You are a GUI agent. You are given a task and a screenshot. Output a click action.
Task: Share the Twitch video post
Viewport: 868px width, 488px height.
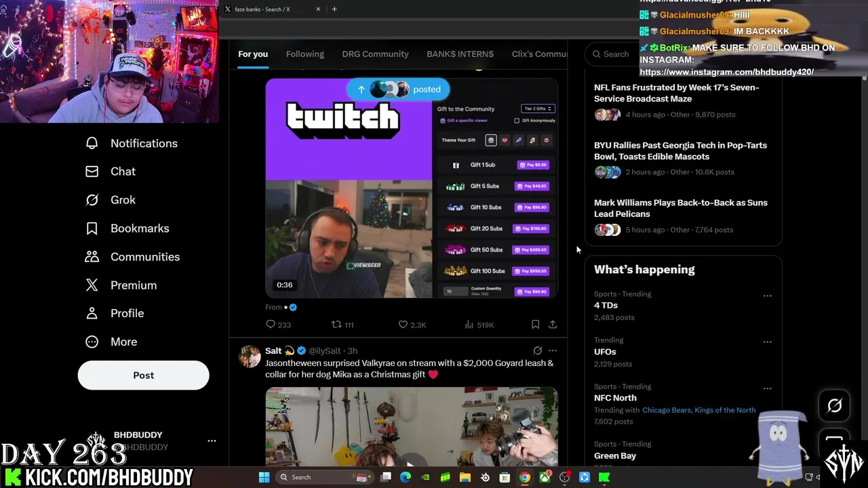tap(553, 325)
